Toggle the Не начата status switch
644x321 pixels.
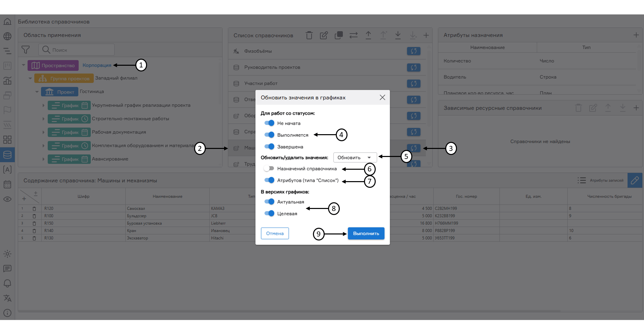(269, 123)
